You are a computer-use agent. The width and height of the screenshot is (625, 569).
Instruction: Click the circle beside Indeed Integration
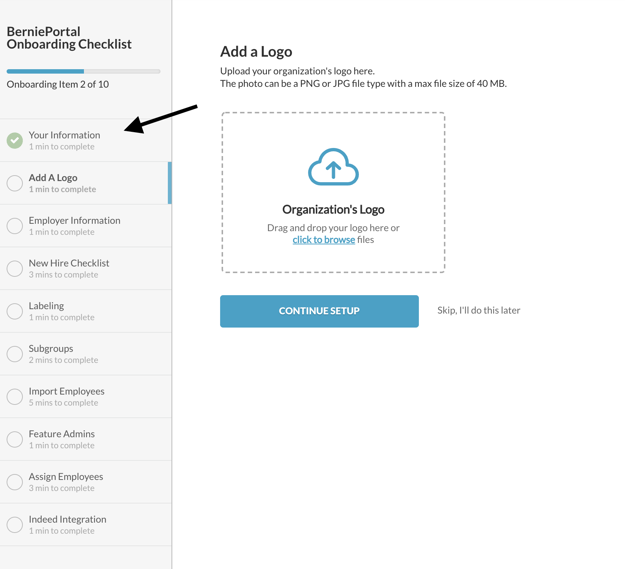[15, 524]
